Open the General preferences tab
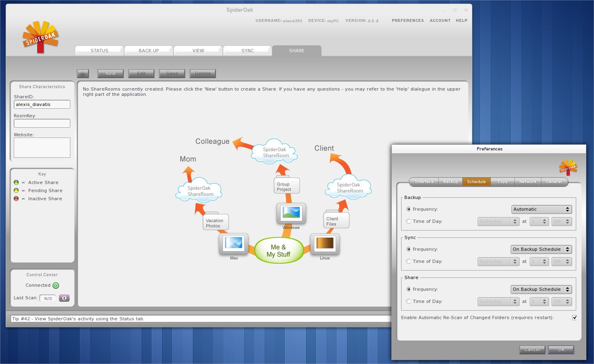 554,182
